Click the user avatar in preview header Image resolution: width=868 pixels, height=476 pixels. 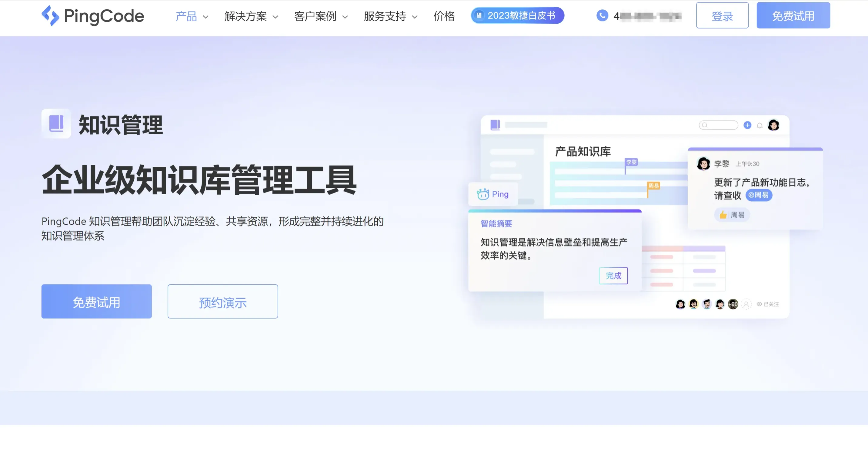pos(773,125)
